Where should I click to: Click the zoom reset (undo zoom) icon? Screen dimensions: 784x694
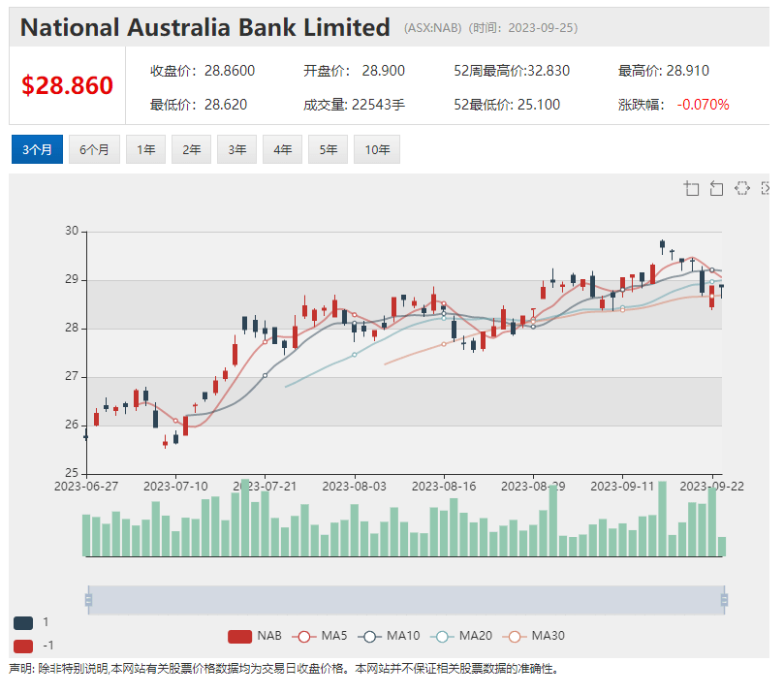pos(716,188)
